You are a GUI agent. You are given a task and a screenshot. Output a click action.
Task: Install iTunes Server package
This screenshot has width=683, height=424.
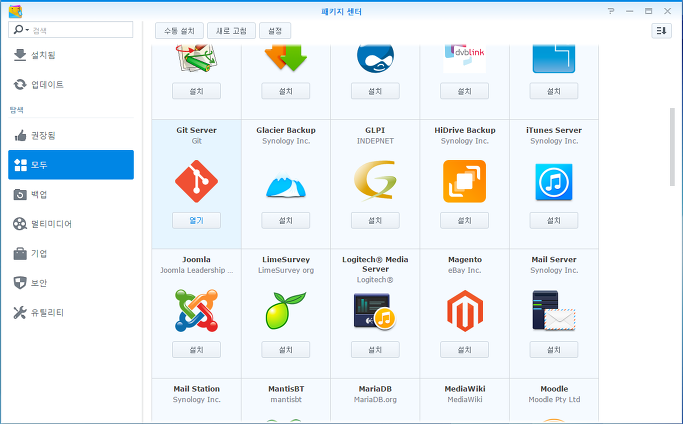pos(554,220)
